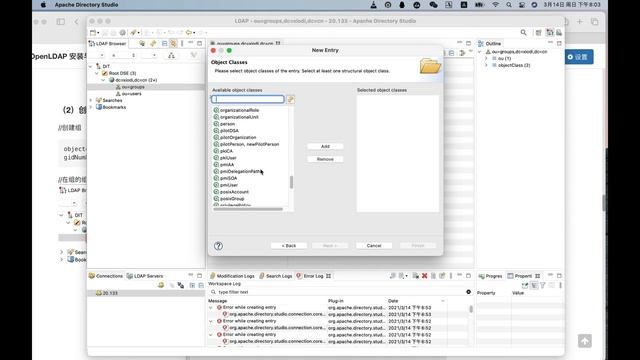
Task: Open the Apache Directory Studio menu
Action: (87, 5)
